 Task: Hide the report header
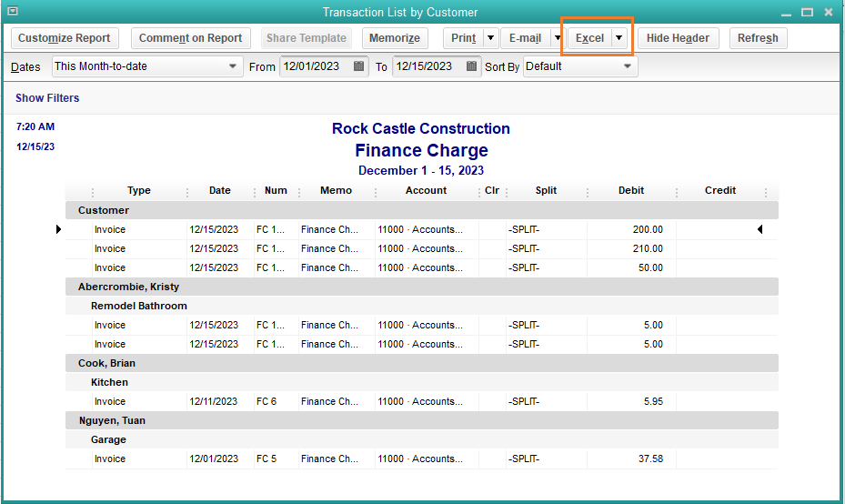(678, 38)
